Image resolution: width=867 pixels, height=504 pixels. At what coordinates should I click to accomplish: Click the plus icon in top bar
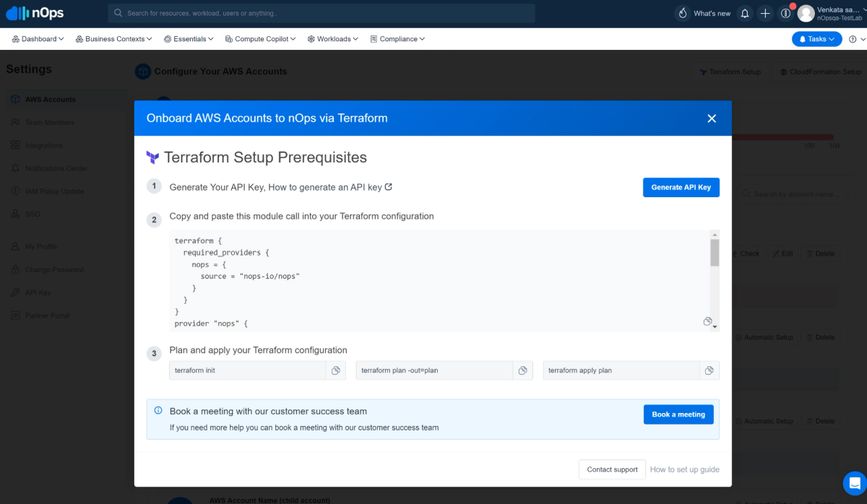(x=765, y=13)
